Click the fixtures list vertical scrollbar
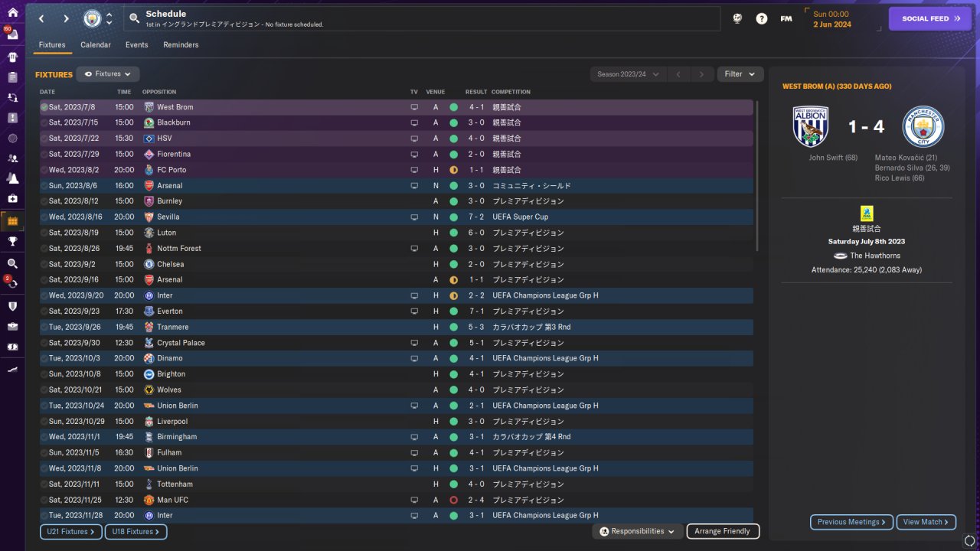The image size is (980, 551). pos(757,176)
